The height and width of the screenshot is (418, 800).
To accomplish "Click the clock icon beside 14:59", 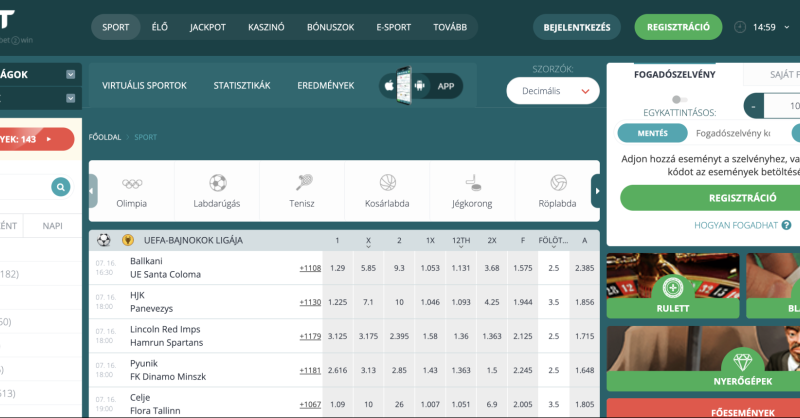I will tap(740, 27).
